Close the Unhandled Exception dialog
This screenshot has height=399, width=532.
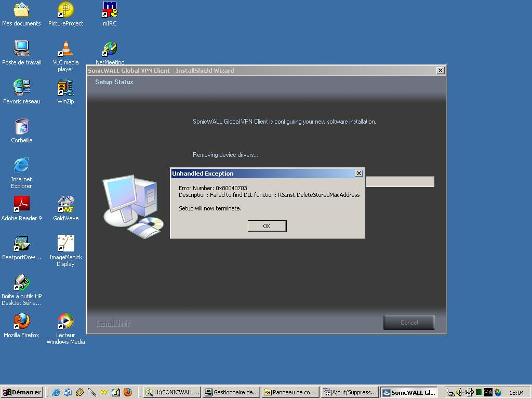(x=358, y=174)
